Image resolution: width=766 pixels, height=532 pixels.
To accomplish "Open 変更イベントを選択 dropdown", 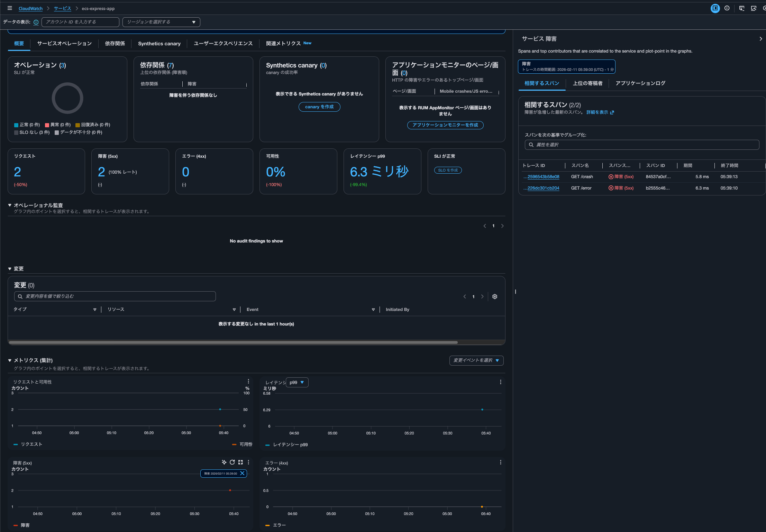I will pos(476,360).
